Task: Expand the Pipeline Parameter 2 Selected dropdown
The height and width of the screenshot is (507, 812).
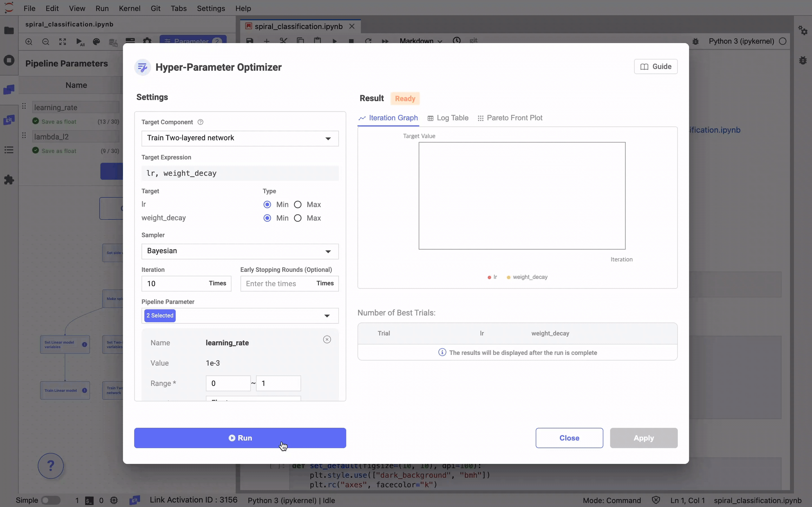Action: [240, 316]
